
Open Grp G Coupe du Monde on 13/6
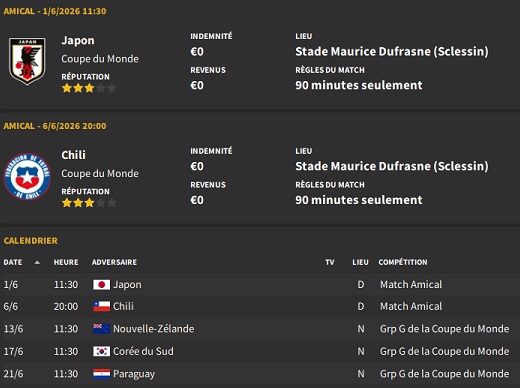[444, 329]
